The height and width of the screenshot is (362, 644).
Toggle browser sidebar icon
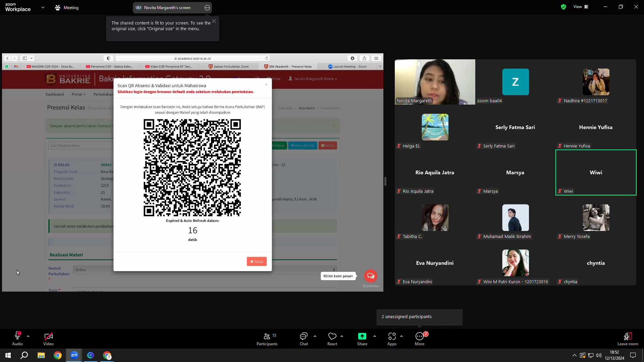25,58
